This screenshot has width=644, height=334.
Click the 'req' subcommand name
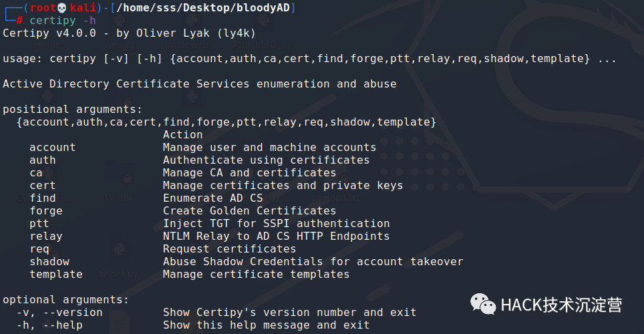tap(39, 248)
